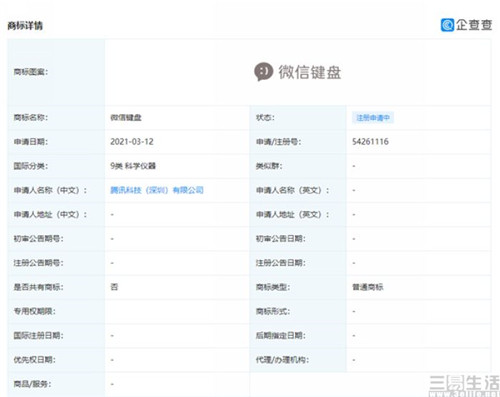Click the 9类 科学仪器 classification value

tap(133, 166)
